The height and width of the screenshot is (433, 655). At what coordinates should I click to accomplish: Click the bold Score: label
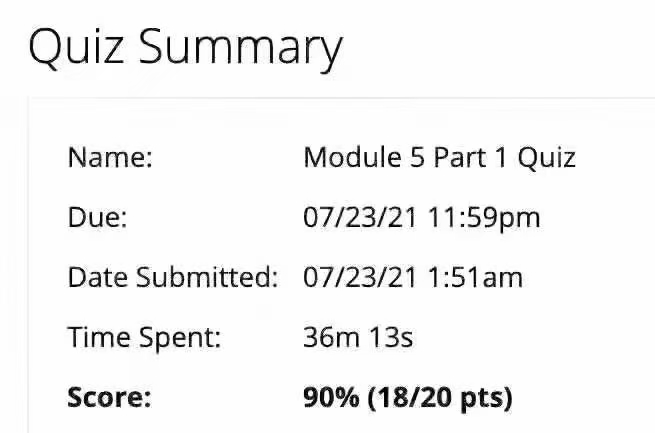(109, 397)
